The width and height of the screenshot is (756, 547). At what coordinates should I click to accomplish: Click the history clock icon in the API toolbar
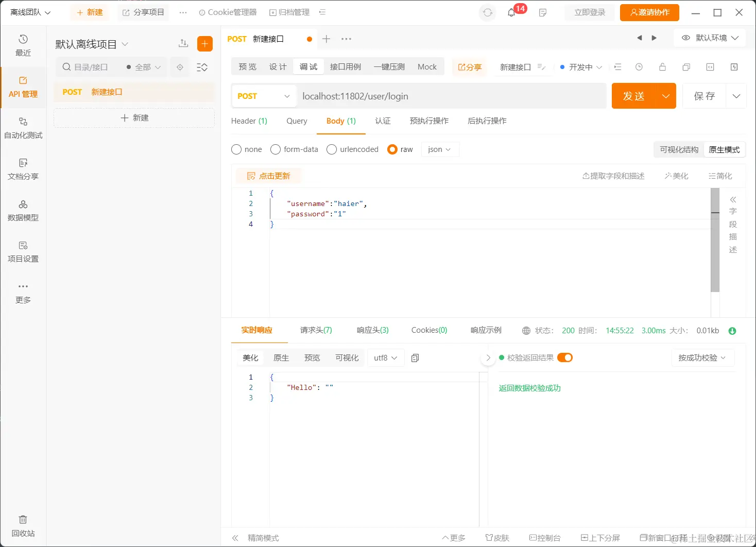pyautogui.click(x=639, y=67)
